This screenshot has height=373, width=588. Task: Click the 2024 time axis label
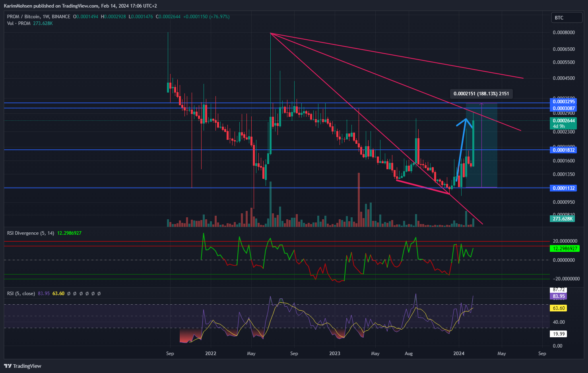tap(459, 354)
